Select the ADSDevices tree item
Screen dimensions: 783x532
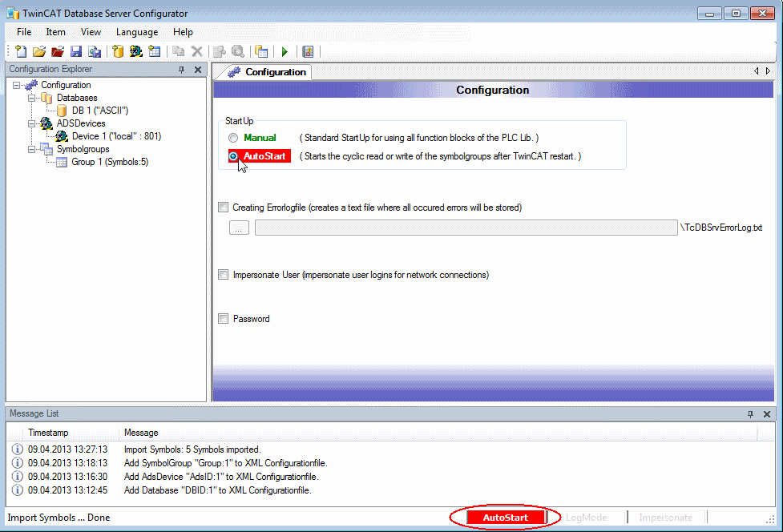pyautogui.click(x=81, y=123)
